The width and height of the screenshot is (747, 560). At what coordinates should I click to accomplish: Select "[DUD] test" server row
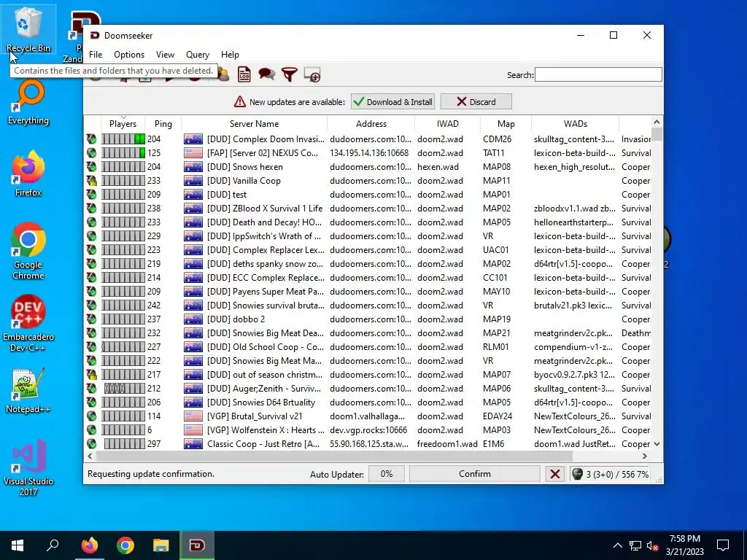[x=368, y=194]
